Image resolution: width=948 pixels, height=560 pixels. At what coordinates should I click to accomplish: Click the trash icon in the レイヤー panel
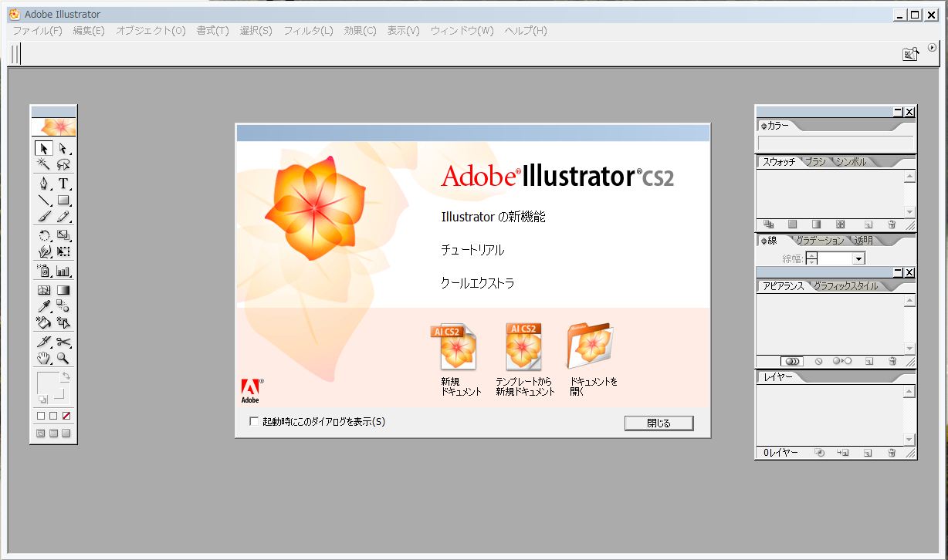coord(893,453)
